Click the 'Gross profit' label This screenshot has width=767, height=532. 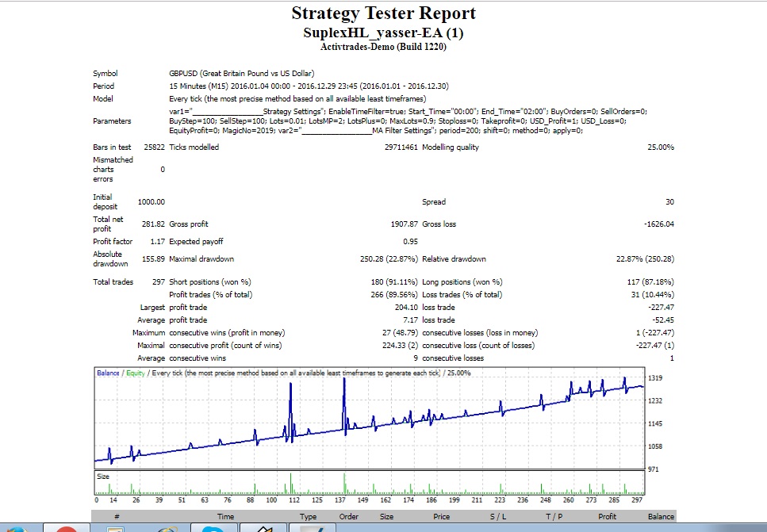pyautogui.click(x=188, y=224)
